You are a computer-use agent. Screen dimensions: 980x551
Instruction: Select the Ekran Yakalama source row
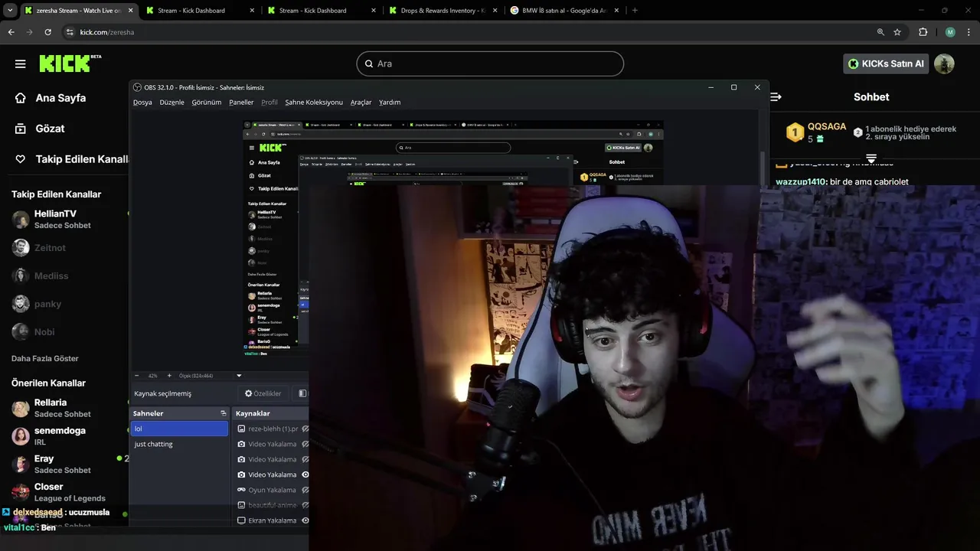pyautogui.click(x=271, y=520)
